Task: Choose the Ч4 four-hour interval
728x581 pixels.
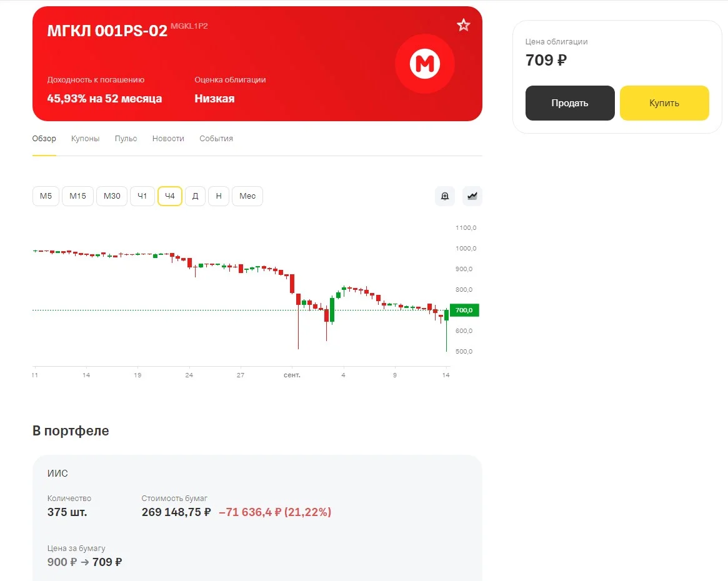Action: pyautogui.click(x=170, y=196)
